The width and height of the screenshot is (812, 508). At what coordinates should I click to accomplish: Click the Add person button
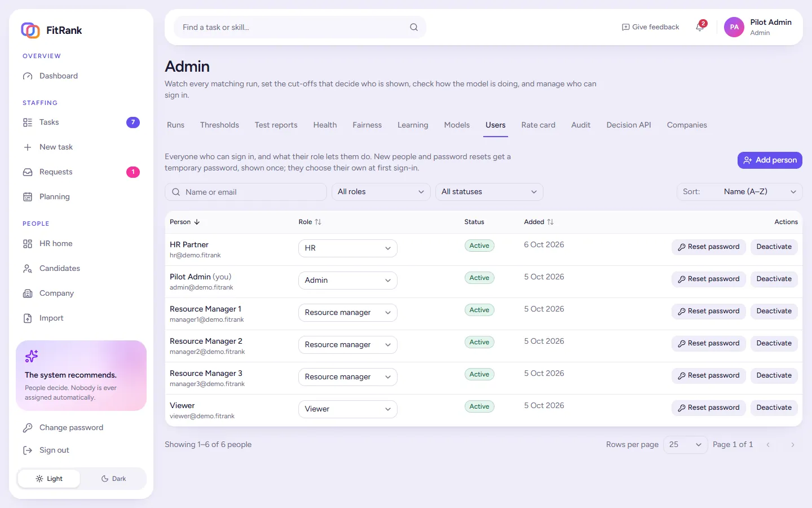770,160
